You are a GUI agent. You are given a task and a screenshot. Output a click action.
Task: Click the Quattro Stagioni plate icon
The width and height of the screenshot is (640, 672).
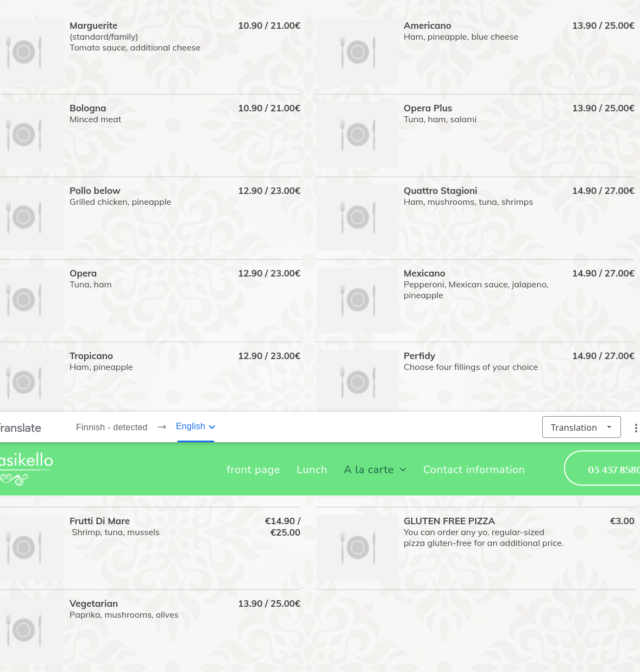coord(357,217)
